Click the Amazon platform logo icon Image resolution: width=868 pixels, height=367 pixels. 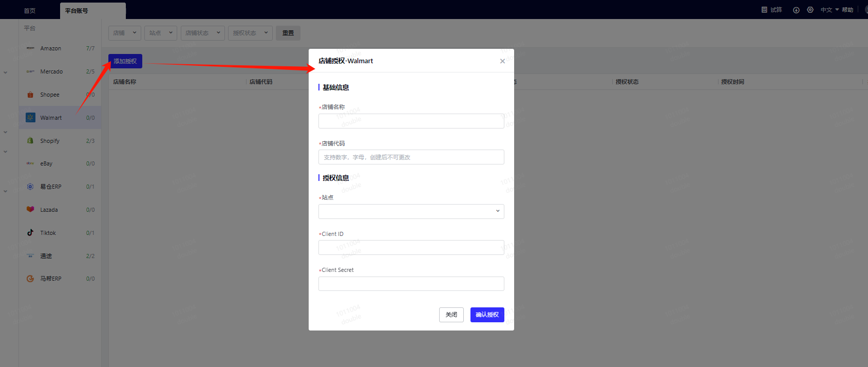[30, 48]
